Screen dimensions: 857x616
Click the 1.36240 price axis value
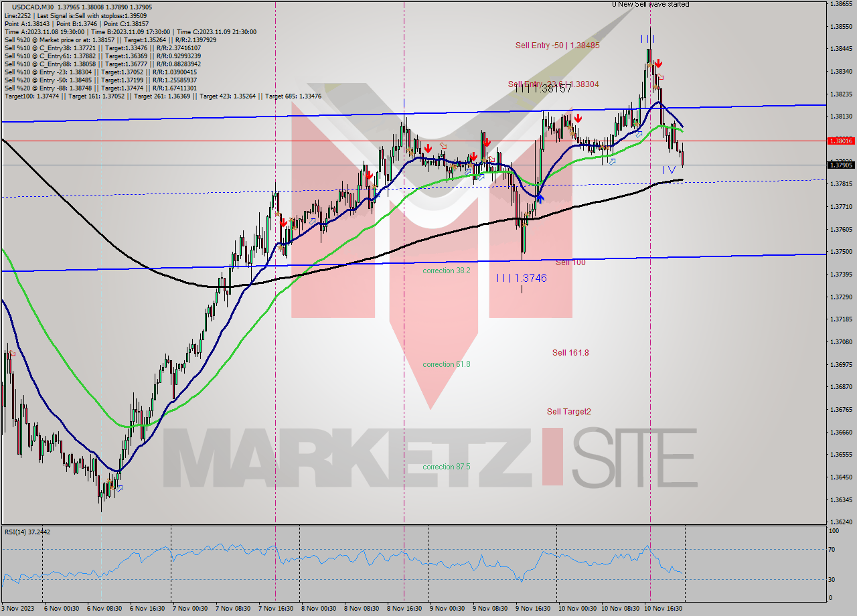[x=841, y=522]
